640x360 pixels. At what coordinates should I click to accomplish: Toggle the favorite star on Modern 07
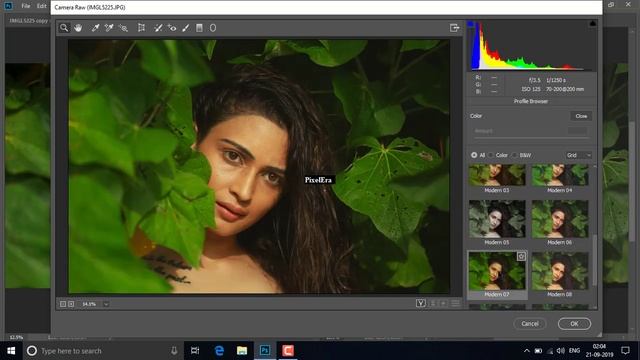(521, 256)
